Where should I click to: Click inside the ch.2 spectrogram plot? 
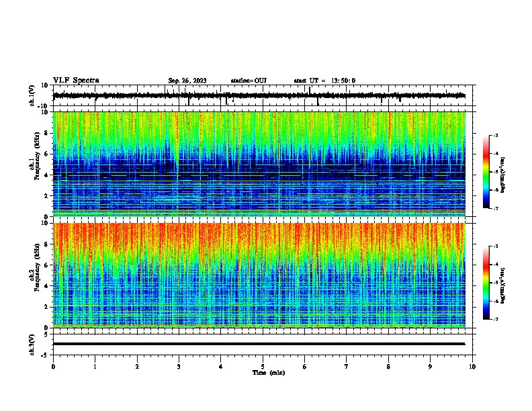pos(259,275)
